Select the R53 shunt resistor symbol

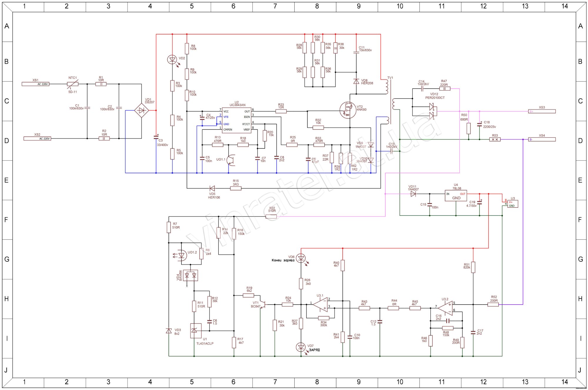(495, 140)
